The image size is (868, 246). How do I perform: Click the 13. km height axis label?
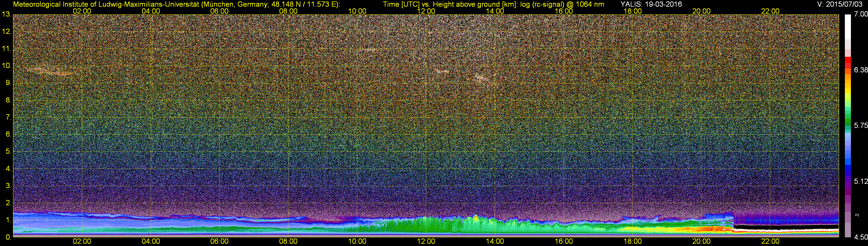click(6, 14)
